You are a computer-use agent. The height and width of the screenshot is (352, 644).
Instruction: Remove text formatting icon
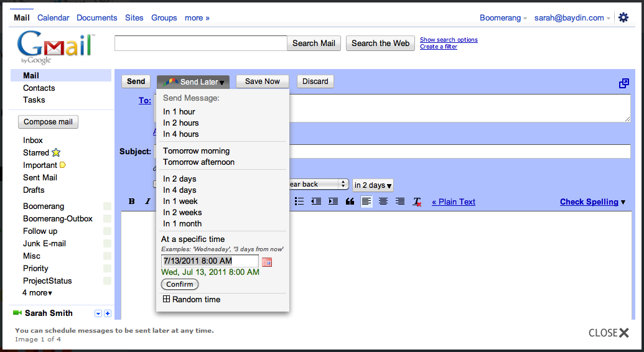pos(418,201)
